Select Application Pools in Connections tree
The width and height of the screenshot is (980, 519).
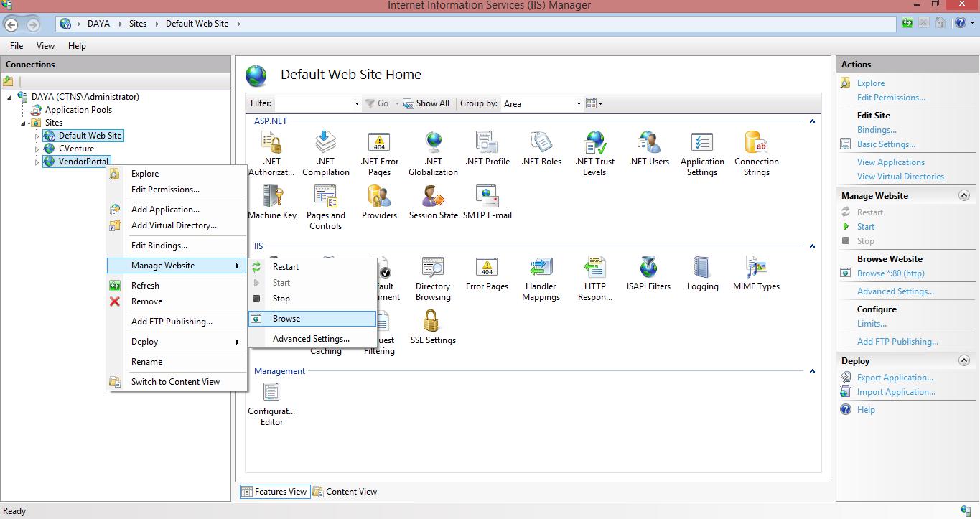(x=78, y=110)
